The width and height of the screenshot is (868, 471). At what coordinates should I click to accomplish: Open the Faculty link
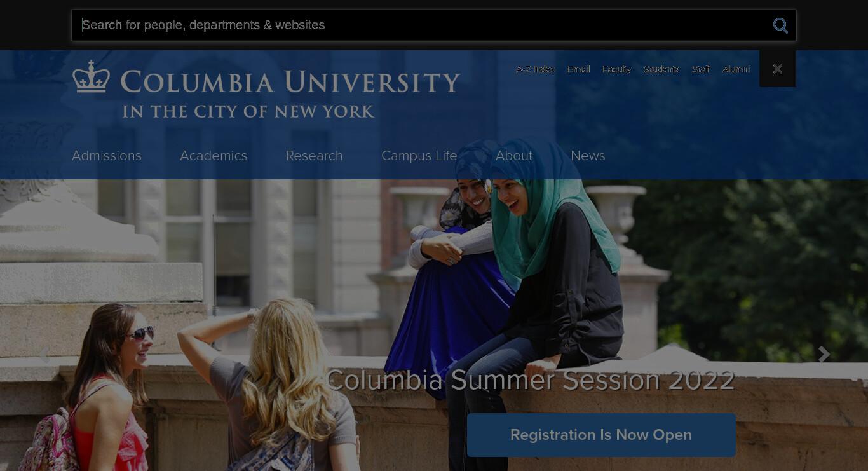pyautogui.click(x=616, y=69)
